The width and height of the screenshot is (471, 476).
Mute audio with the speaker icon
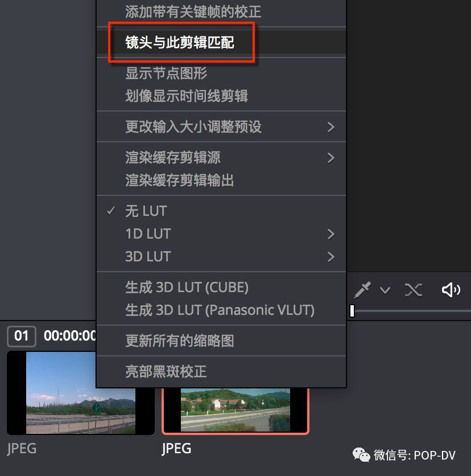click(x=451, y=290)
